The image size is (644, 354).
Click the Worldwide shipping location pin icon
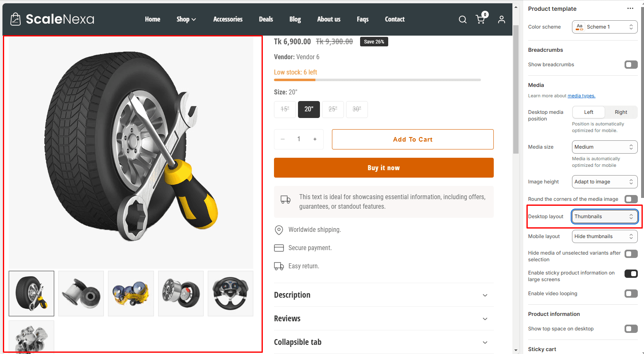[x=279, y=230]
